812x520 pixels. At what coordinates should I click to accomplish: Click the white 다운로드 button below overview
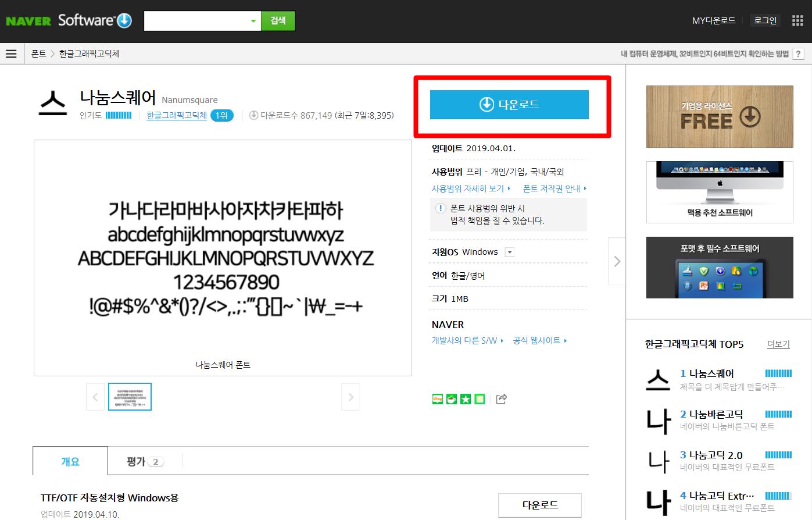tap(540, 505)
